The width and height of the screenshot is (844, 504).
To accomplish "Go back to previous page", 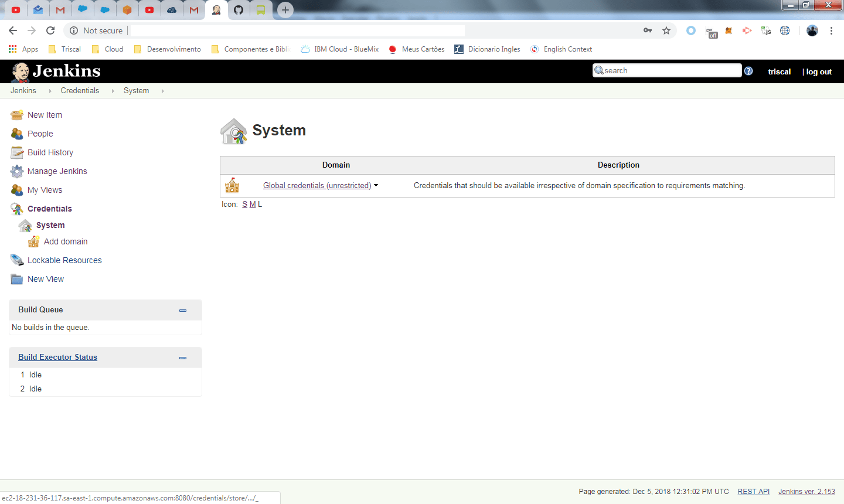I will [x=13, y=30].
